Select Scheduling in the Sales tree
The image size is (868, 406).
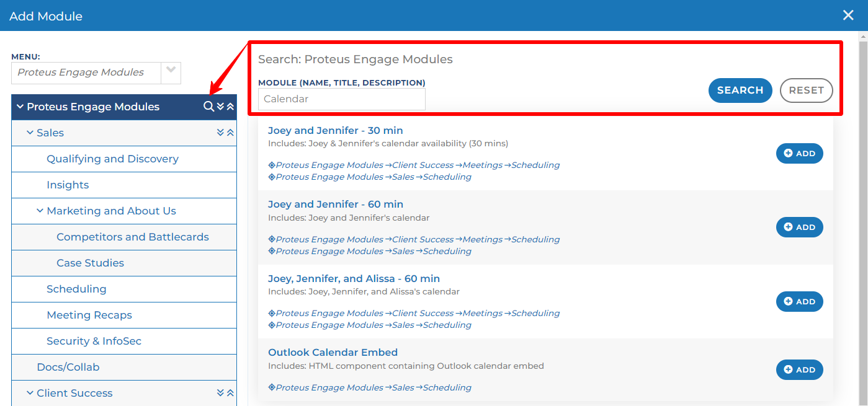(x=76, y=289)
